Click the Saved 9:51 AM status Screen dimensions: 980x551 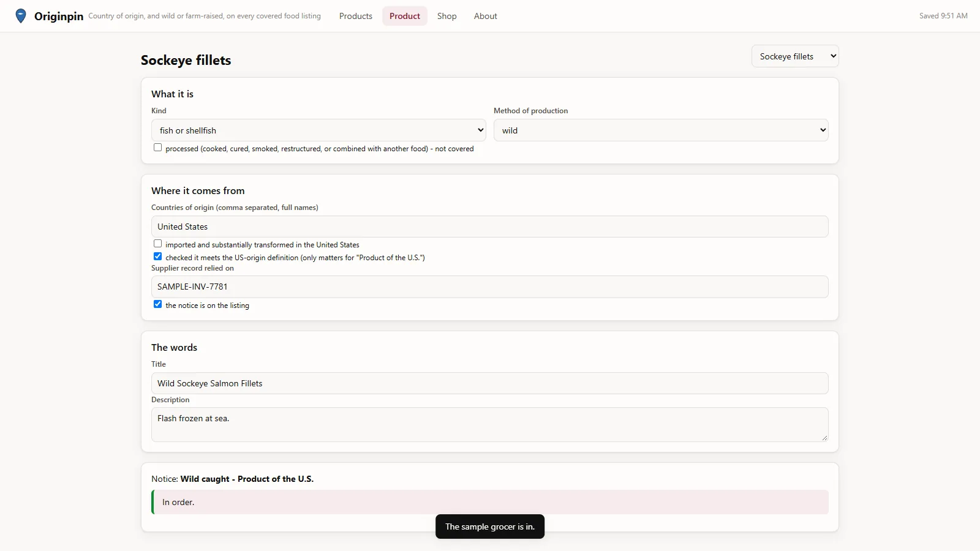point(943,16)
